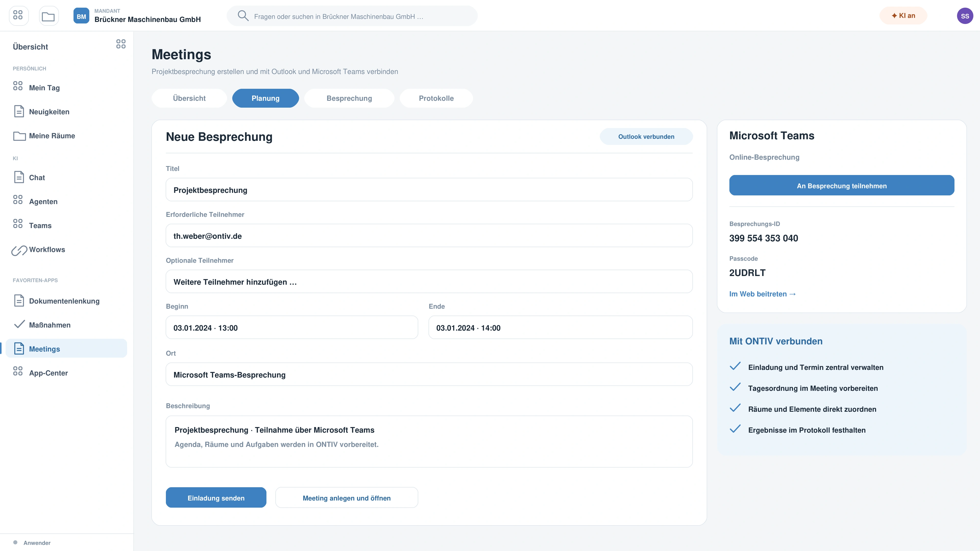Toggle the KI an button
Viewport: 980px width, 551px height.
(903, 16)
